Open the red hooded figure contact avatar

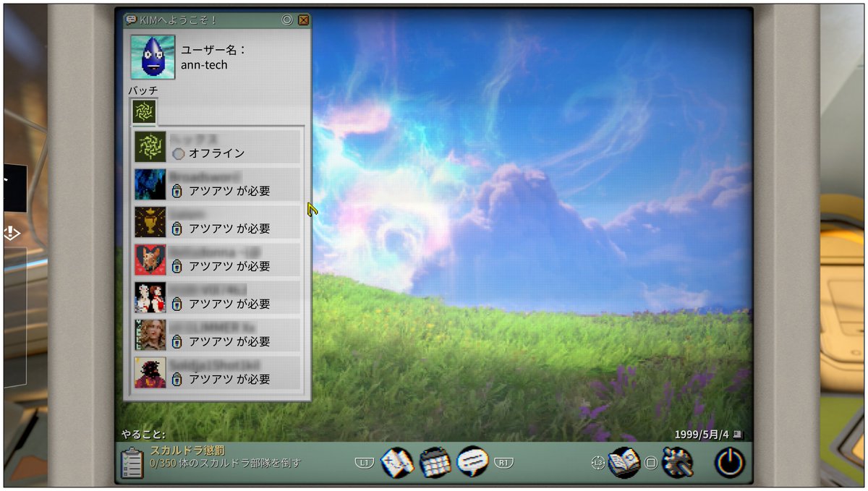pos(150,372)
